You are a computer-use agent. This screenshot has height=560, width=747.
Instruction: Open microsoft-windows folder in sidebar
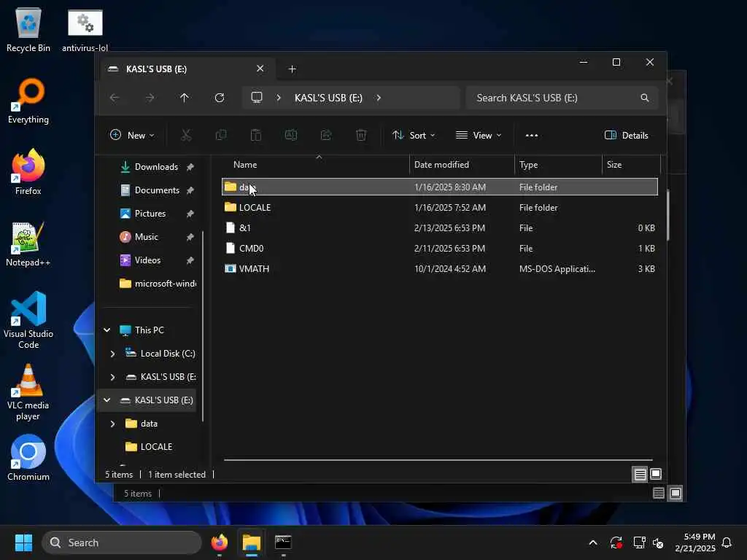[158, 284]
